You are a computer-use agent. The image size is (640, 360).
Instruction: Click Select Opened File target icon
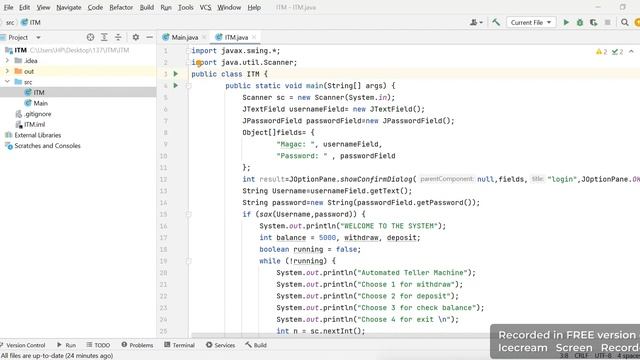90,37
